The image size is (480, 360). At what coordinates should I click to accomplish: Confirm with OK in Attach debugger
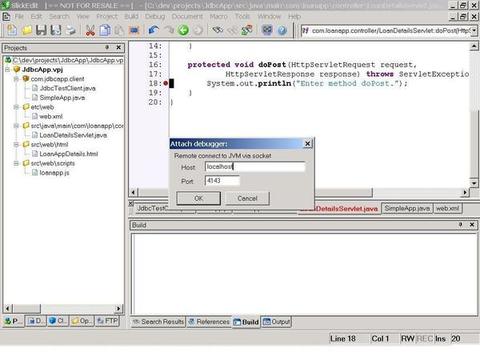click(198, 198)
